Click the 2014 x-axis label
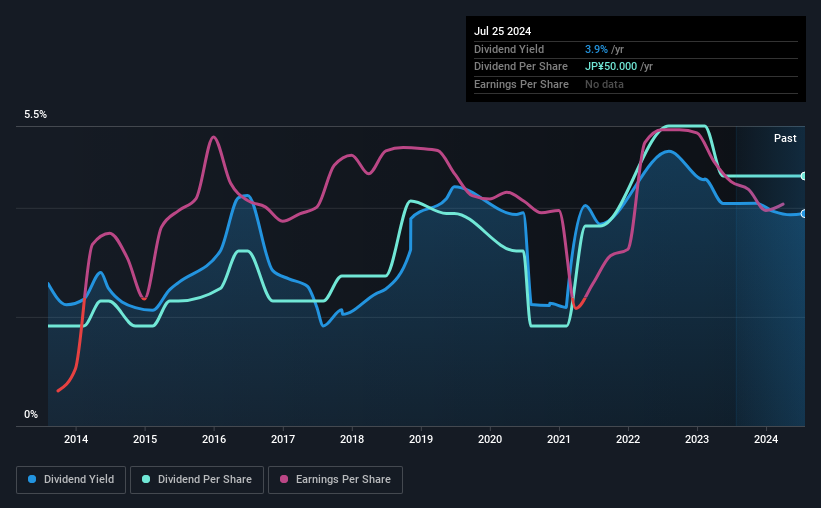 pyautogui.click(x=76, y=439)
